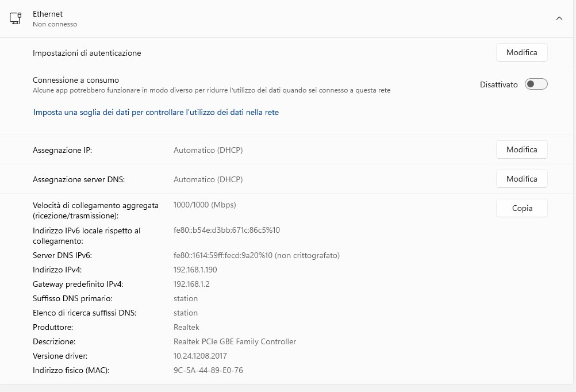Collapse the Ethernet section with the chevron

[x=559, y=18]
